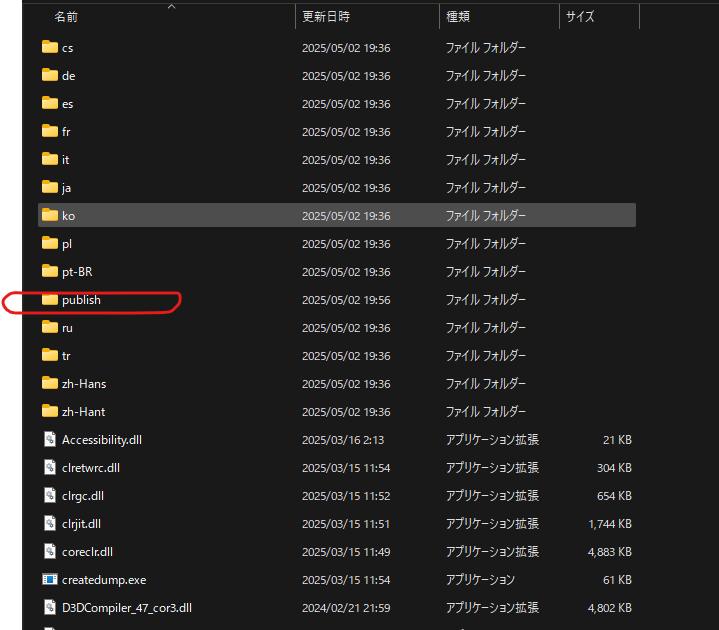Select the file name 'coreclr.dll'
719x630 pixels.
pos(87,552)
